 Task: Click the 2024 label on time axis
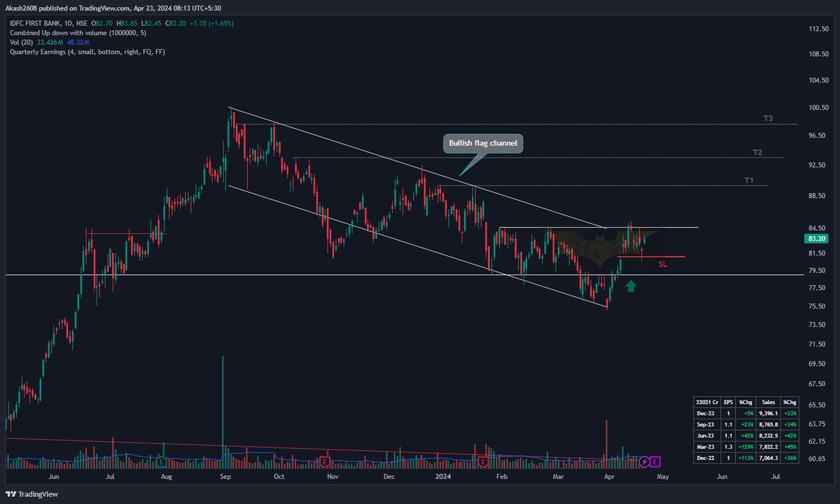[442, 476]
